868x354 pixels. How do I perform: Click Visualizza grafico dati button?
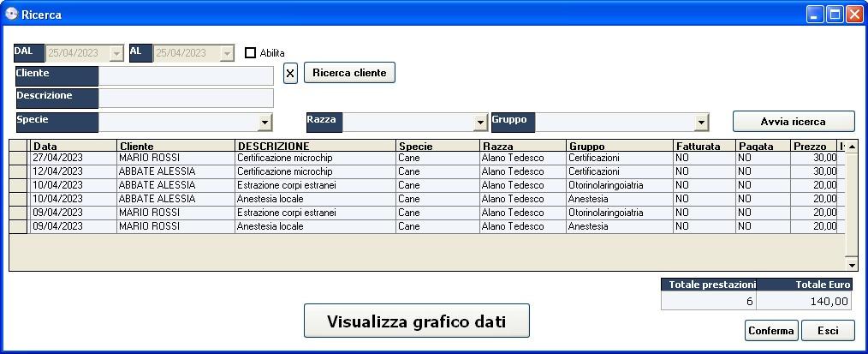coord(416,321)
